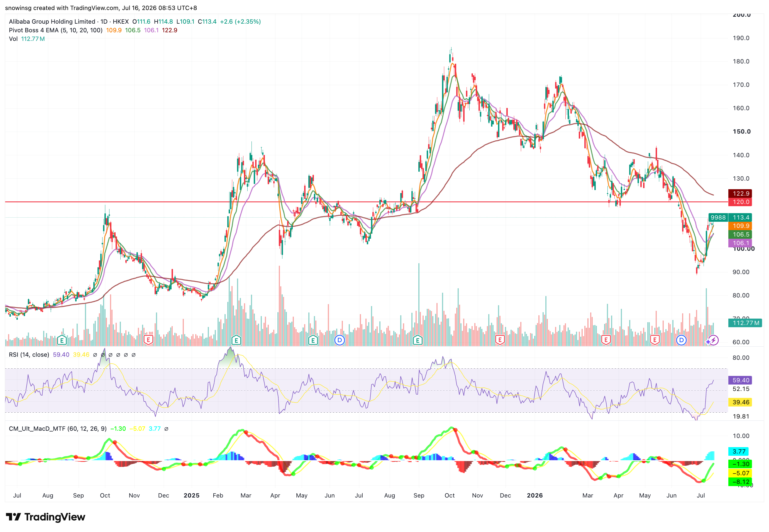Open the green earnings marker near September 2025
The width and height of the screenshot is (769, 532).
pyautogui.click(x=417, y=340)
